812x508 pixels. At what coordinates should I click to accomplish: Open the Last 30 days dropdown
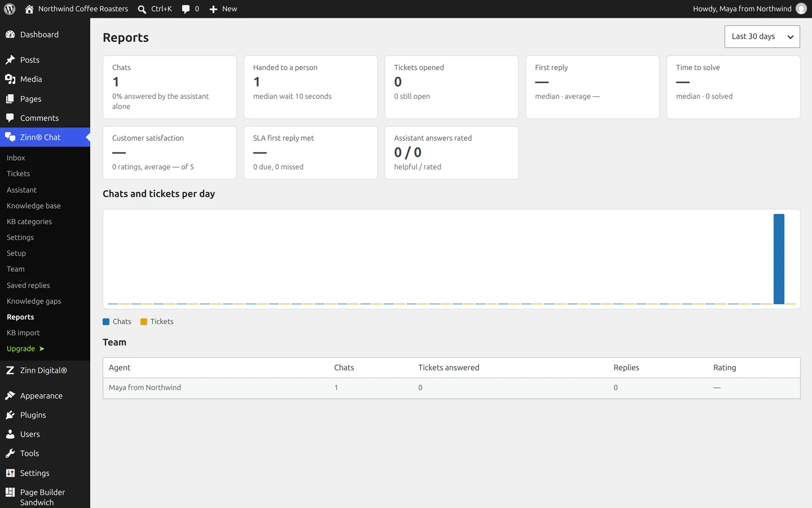pos(762,37)
